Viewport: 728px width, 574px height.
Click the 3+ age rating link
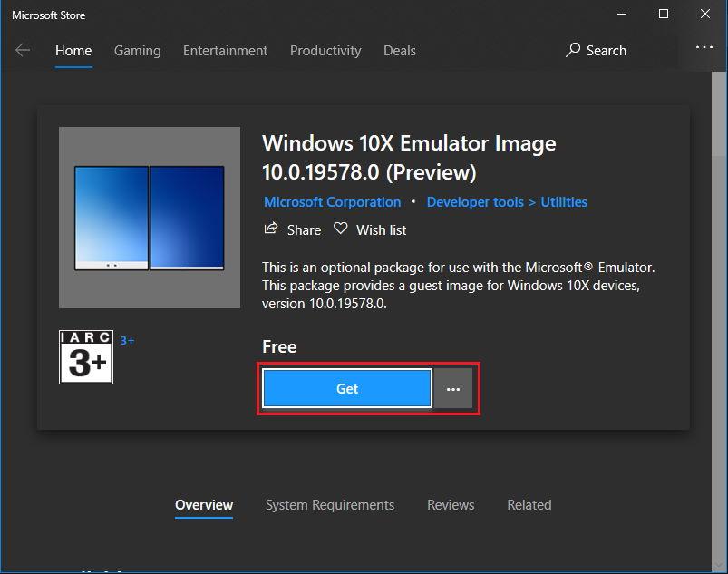[x=127, y=340]
